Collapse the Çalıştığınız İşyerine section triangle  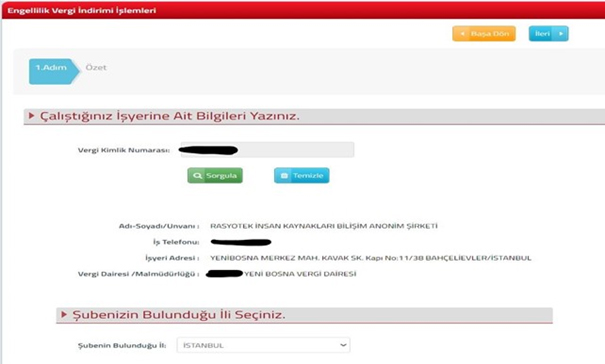[x=32, y=116]
